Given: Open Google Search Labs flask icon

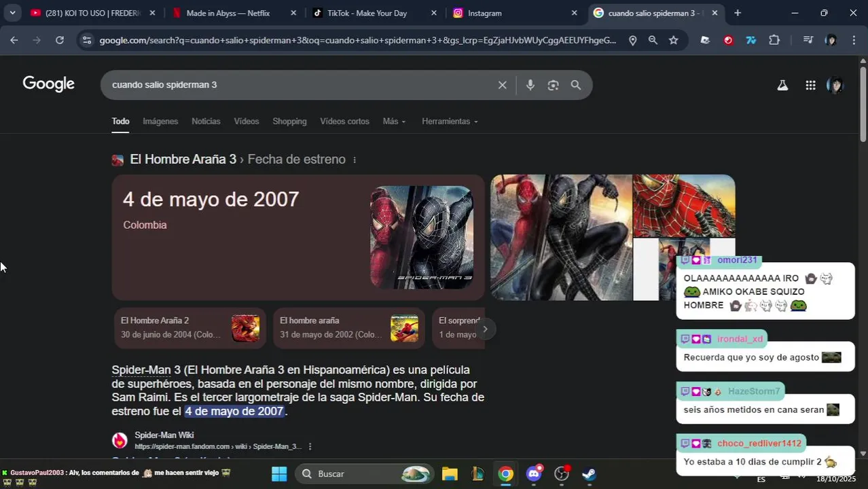Looking at the screenshot, I should tap(782, 85).
